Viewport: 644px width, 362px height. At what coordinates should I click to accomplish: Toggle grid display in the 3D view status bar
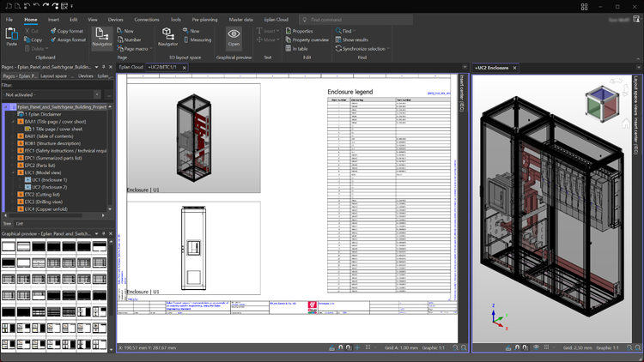click(x=546, y=347)
